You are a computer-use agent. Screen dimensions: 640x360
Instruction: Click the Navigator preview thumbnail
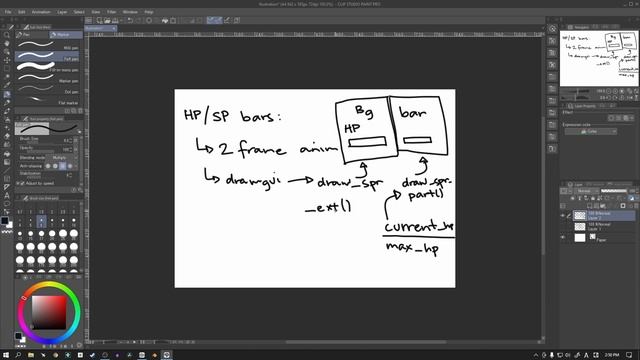(x=599, y=58)
